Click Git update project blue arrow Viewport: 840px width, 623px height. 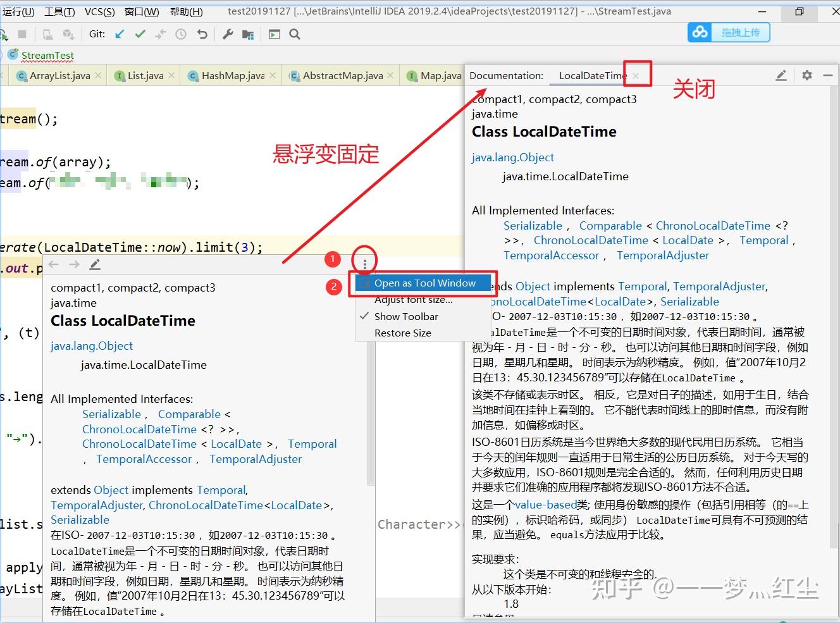(x=120, y=34)
